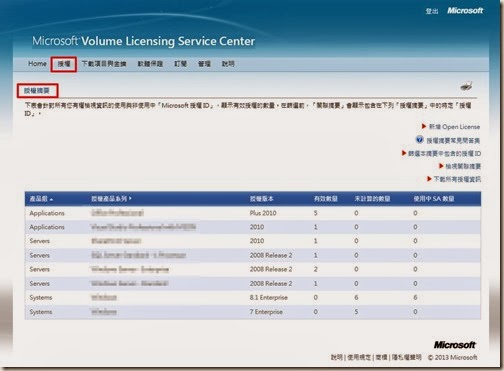504x371 pixels.
Task: Select the '7 Enterprise' version cell
Action: pyautogui.click(x=266, y=312)
